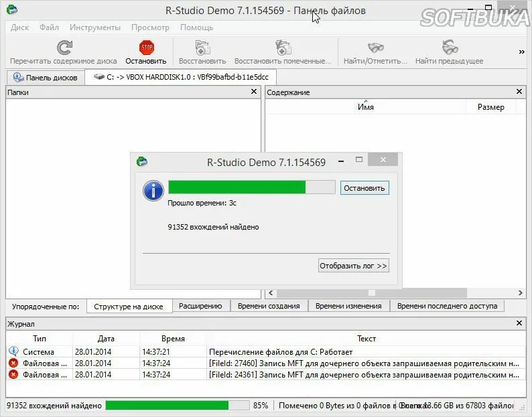This screenshot has width=532, height=417.
Task: Sort by Времени создания tab
Action: [x=269, y=306]
